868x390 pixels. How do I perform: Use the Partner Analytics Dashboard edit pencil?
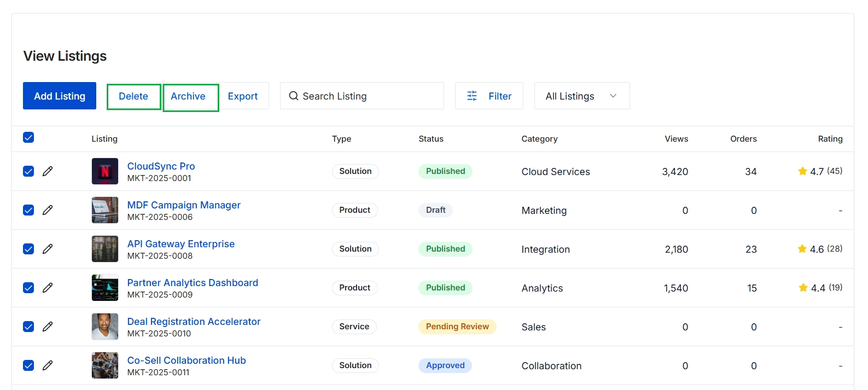[x=48, y=288]
